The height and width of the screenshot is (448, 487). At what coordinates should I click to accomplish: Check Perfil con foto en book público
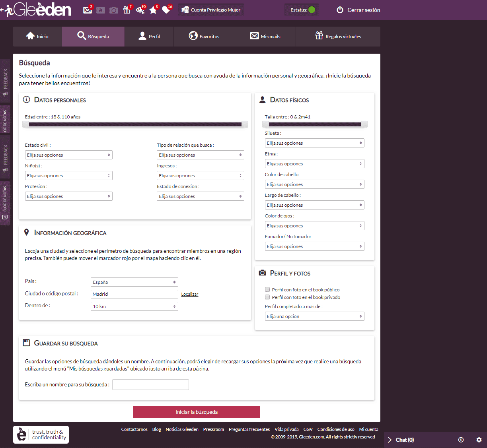[267, 290]
